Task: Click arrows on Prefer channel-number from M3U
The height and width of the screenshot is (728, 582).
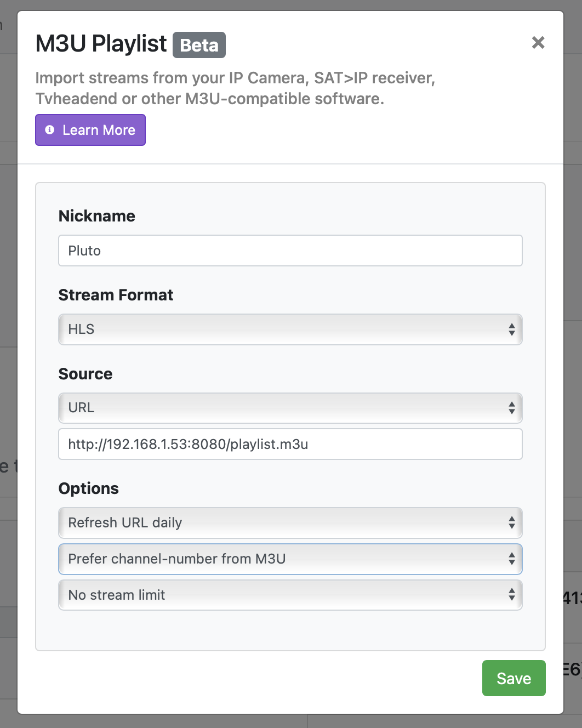Action: tap(511, 559)
